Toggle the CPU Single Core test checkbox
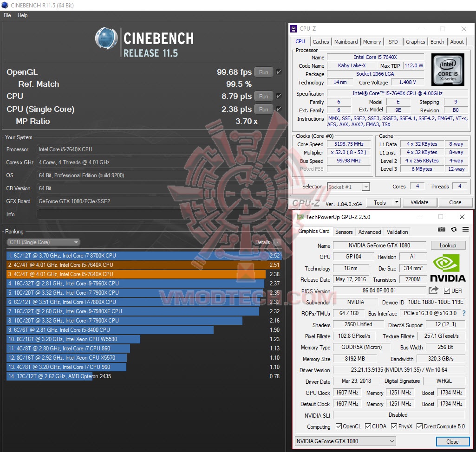Viewport: 476px width, 452px height. pos(278,109)
